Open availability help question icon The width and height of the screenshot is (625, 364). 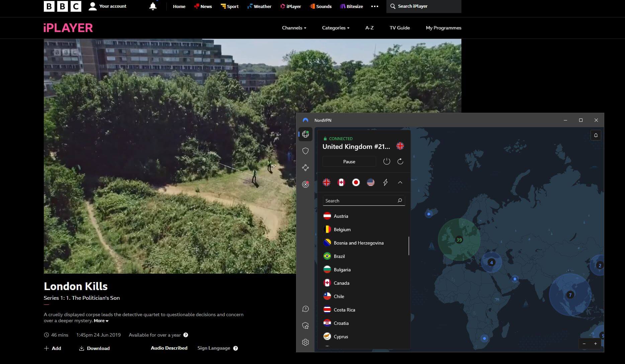point(186,335)
